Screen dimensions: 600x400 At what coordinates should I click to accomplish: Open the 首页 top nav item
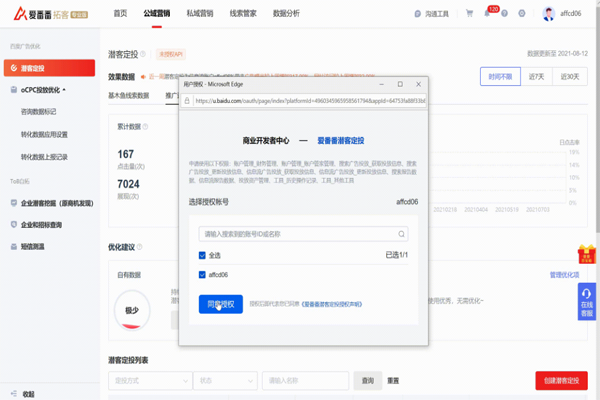click(120, 13)
